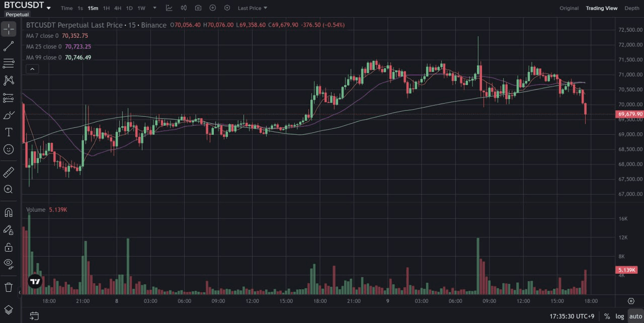This screenshot has height=323, width=644.
Task: Collapse the indicator legend with the arrow
Action: coord(32,68)
